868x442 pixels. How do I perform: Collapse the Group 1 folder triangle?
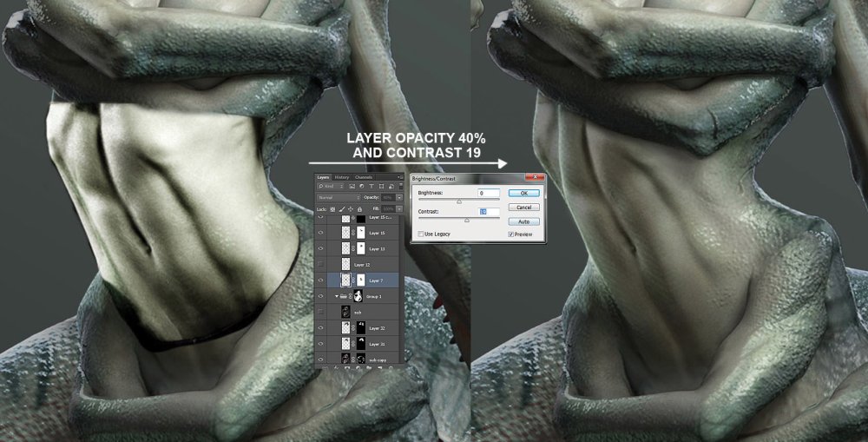pos(337,296)
